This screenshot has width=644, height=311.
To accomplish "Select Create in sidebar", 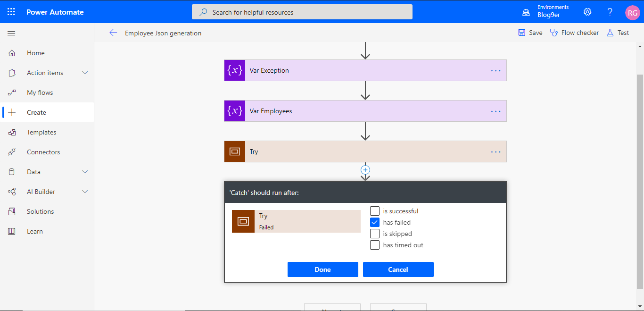I will point(47,112).
